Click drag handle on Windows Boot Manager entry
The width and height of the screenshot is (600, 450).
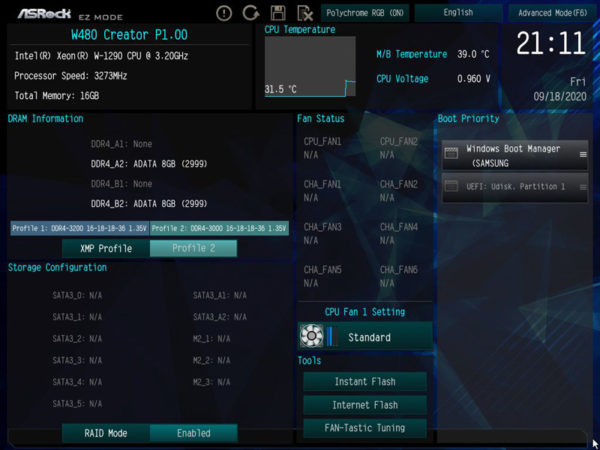583,155
